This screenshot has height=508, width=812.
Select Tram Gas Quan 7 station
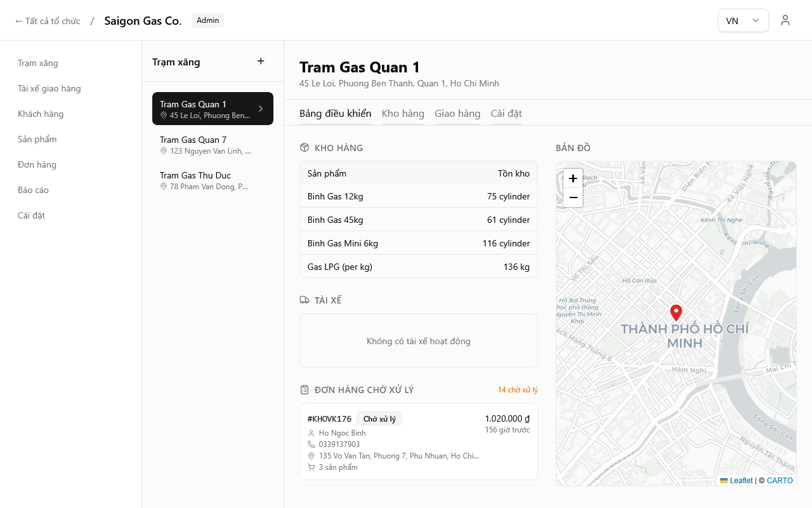point(213,144)
